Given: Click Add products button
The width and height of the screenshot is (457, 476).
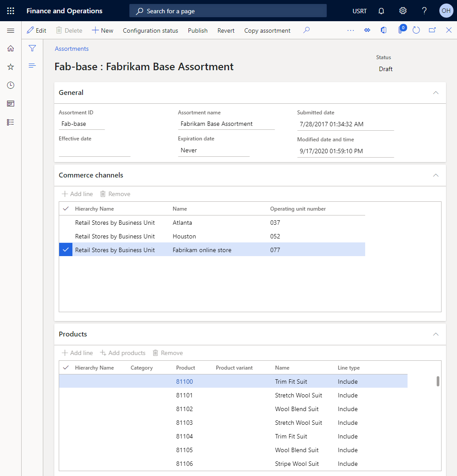Looking at the screenshot, I should [x=123, y=353].
